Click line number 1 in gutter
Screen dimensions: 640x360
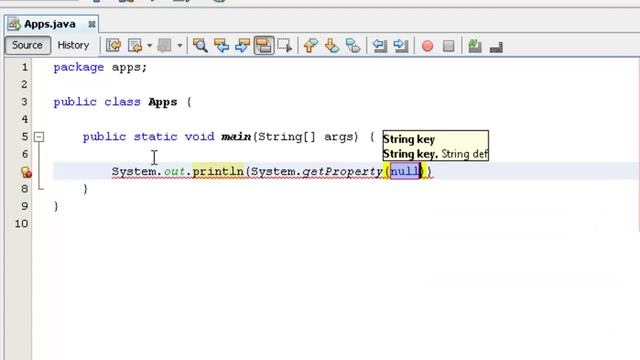pyautogui.click(x=24, y=67)
